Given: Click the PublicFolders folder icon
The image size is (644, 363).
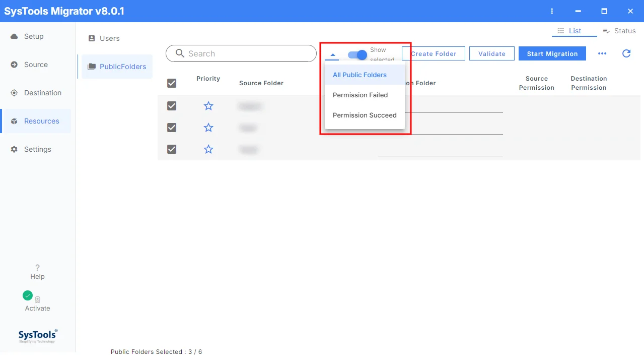Looking at the screenshot, I should click(x=92, y=67).
